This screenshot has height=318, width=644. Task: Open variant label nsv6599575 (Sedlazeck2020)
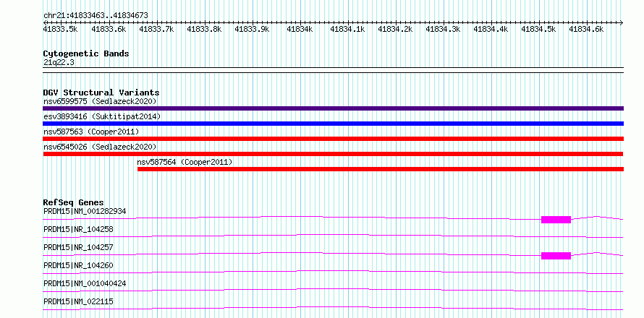100,101
